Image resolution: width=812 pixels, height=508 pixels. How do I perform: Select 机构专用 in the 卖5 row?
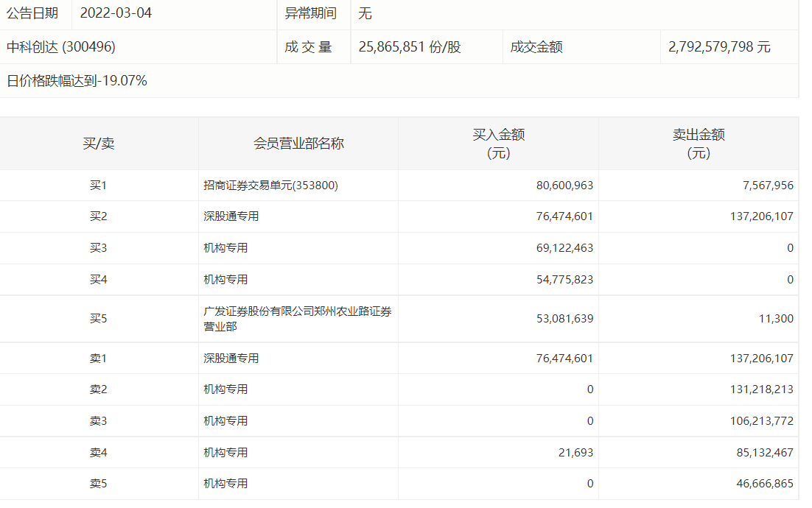(225, 484)
